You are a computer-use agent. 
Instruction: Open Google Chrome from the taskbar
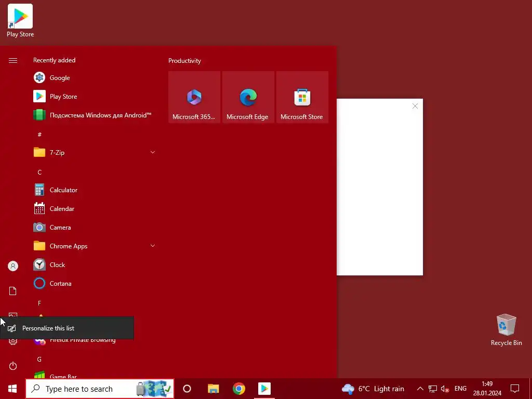pos(239,389)
